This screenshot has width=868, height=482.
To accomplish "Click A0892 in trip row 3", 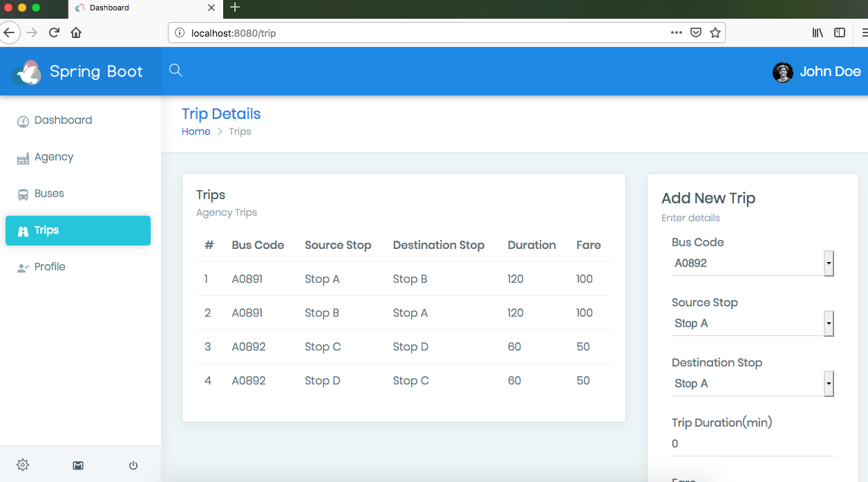I will click(249, 347).
